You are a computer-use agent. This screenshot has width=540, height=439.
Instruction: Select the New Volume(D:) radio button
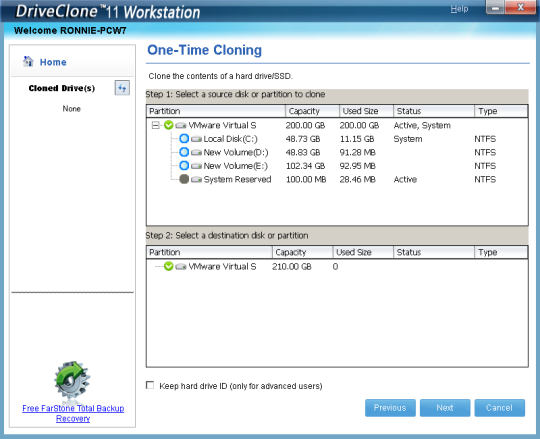(x=184, y=152)
